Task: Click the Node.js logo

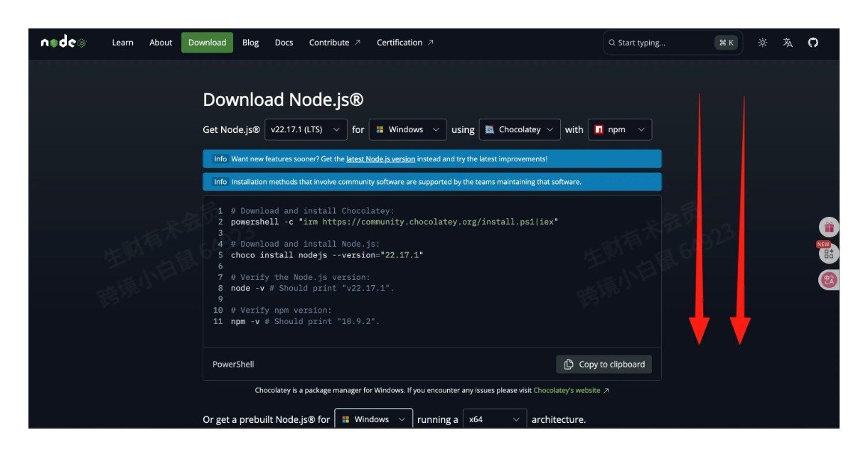Action: [x=63, y=43]
